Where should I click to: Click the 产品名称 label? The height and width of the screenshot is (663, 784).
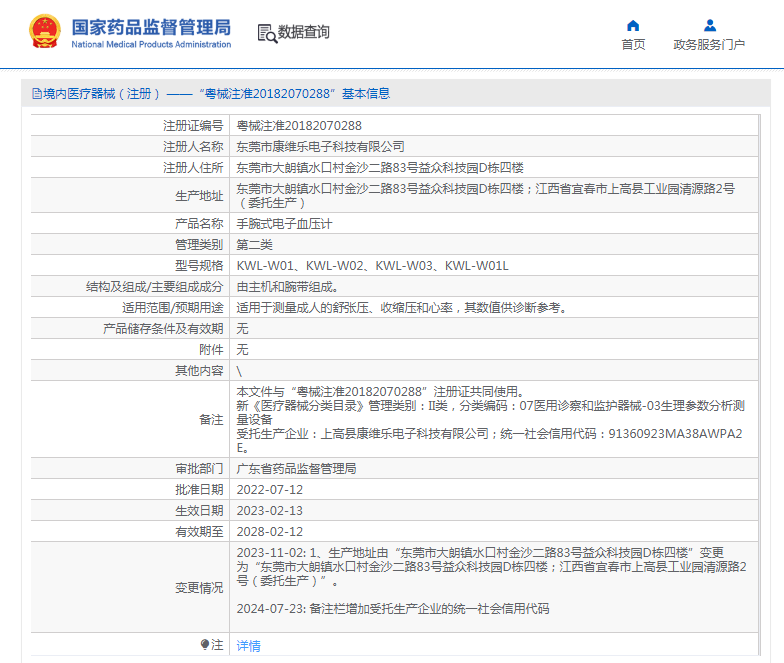coord(199,224)
